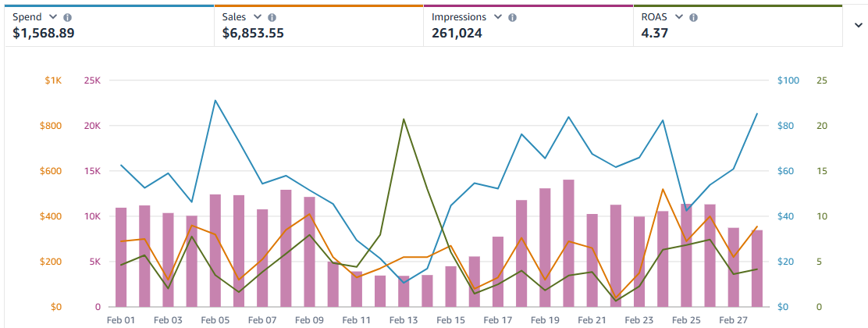Image resolution: width=868 pixels, height=328 pixels.
Task: Click the Feb 07 x-axis date label
Action: pos(262,320)
